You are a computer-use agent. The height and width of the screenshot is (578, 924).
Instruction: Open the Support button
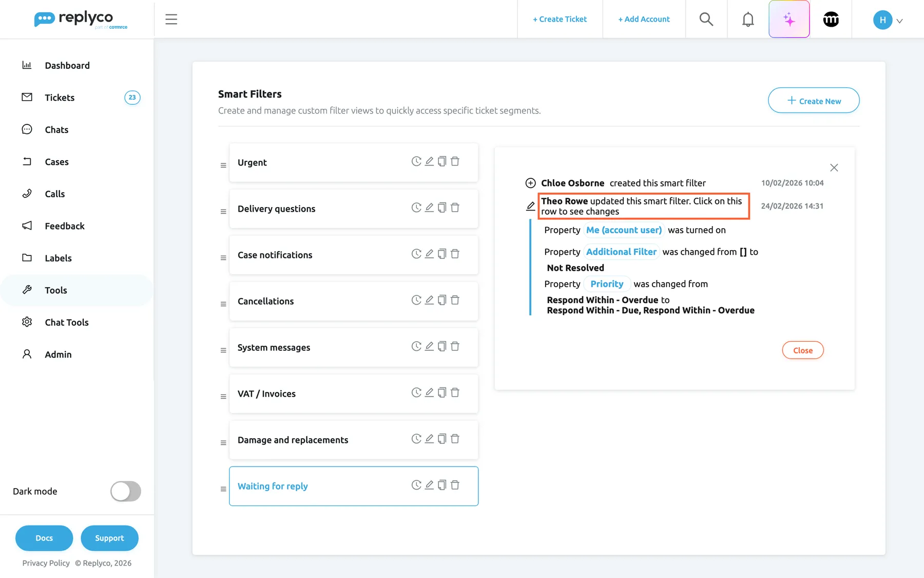point(109,538)
